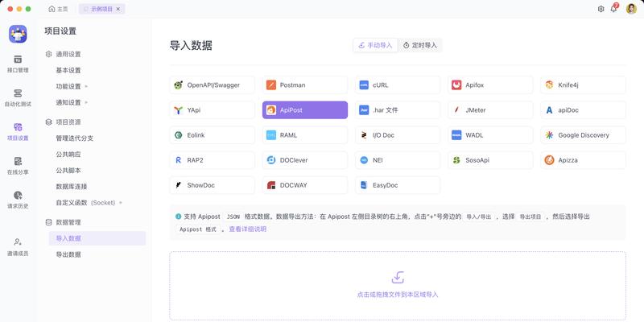Choose Knife4j import format
Screen dimensions: 644x322
coord(583,85)
